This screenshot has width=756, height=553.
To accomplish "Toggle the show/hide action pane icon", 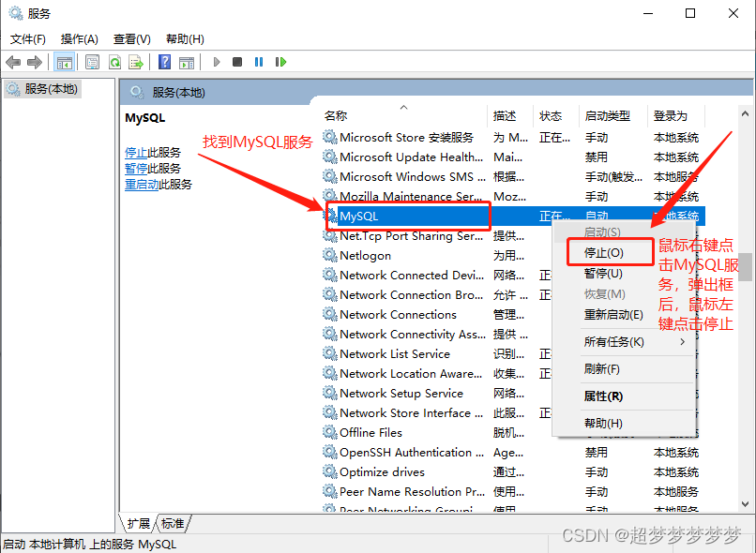I will (x=187, y=62).
